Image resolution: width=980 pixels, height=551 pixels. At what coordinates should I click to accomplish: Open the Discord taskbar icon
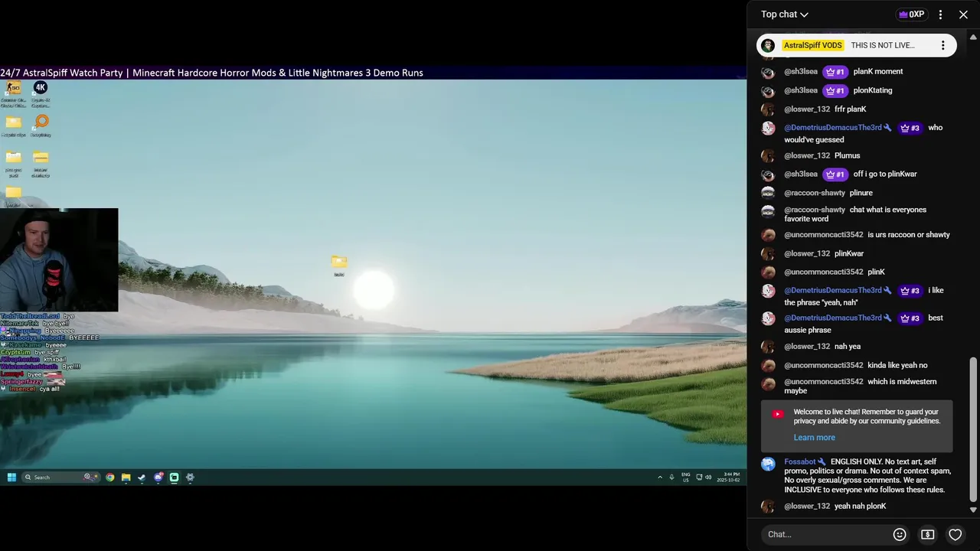coord(158,478)
